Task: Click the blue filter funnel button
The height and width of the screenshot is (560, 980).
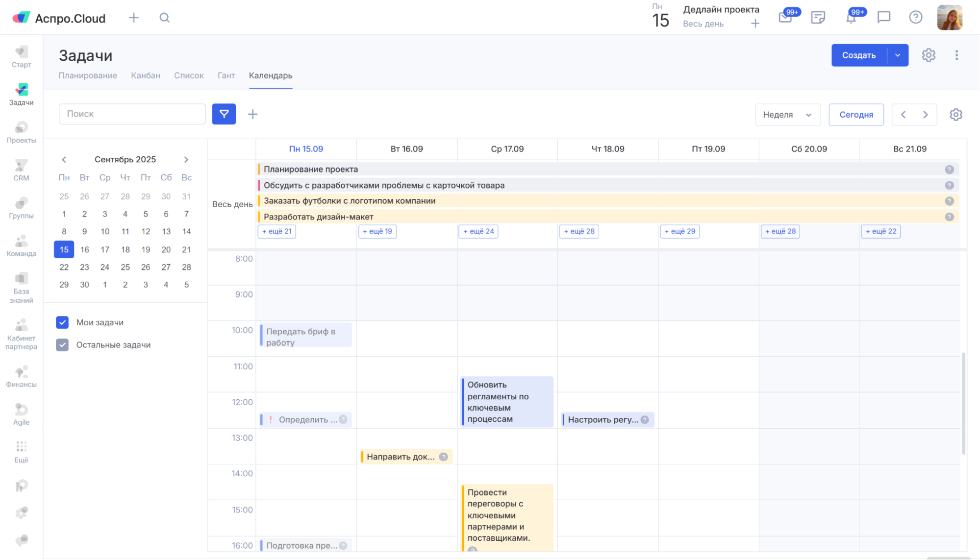Action: click(224, 114)
